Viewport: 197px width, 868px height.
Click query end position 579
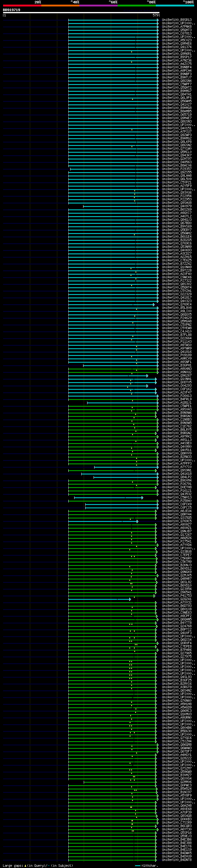[x=155, y=15]
